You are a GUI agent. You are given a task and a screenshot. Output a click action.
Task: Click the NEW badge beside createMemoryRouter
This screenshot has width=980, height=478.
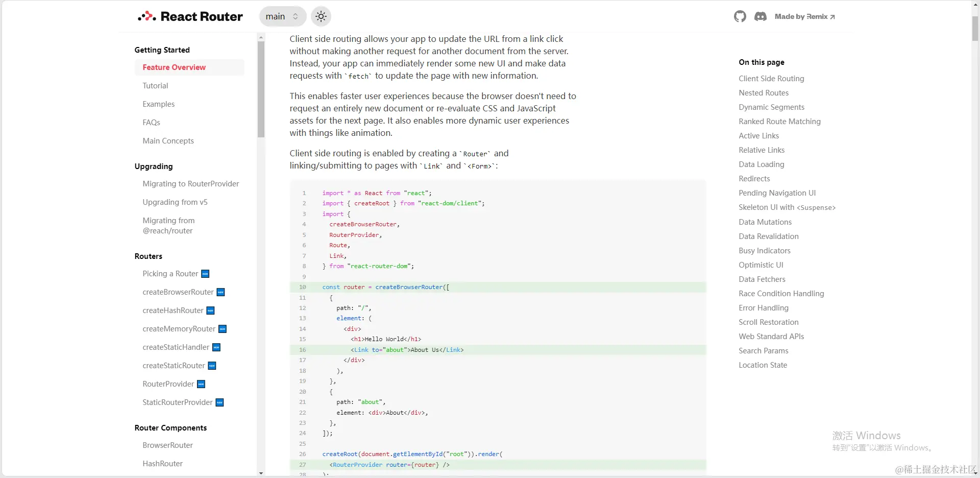(x=223, y=329)
